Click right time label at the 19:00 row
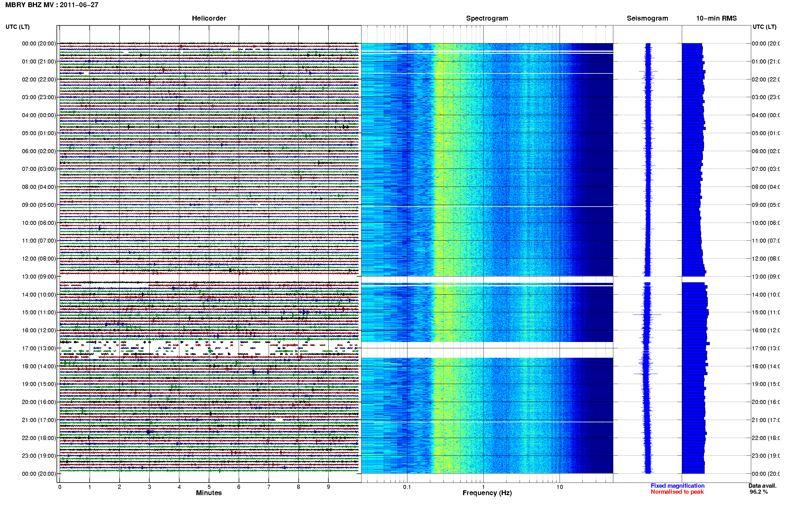The image size is (812, 508). tap(765, 384)
